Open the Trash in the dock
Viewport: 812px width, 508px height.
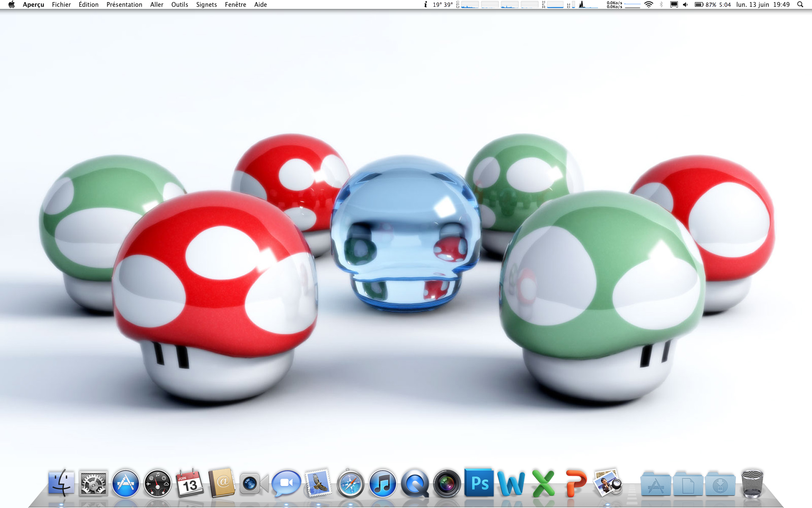752,483
